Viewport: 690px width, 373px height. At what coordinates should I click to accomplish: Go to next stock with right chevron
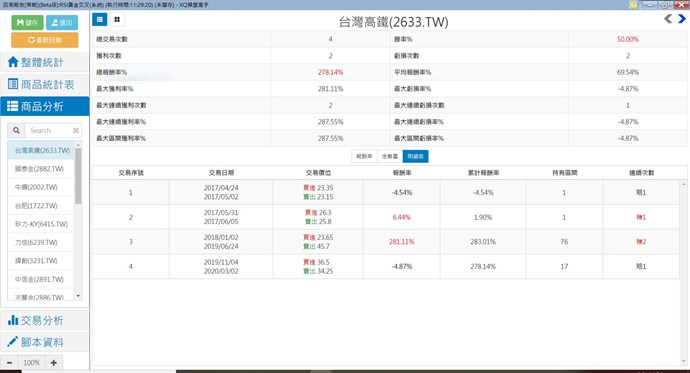(682, 18)
